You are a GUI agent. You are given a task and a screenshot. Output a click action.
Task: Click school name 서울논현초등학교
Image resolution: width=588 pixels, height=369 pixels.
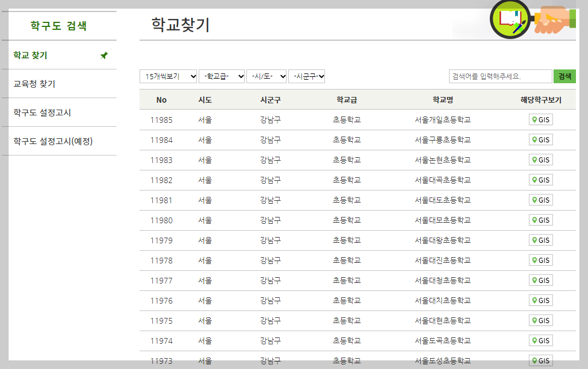coord(443,160)
